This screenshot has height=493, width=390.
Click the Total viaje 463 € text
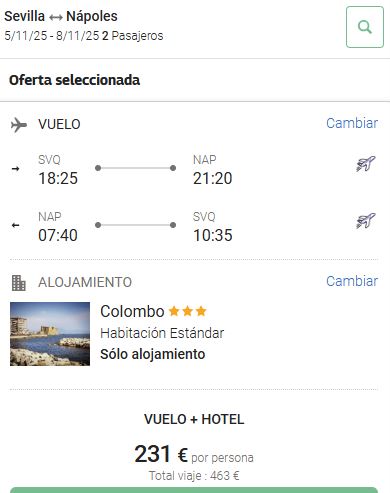click(x=194, y=475)
